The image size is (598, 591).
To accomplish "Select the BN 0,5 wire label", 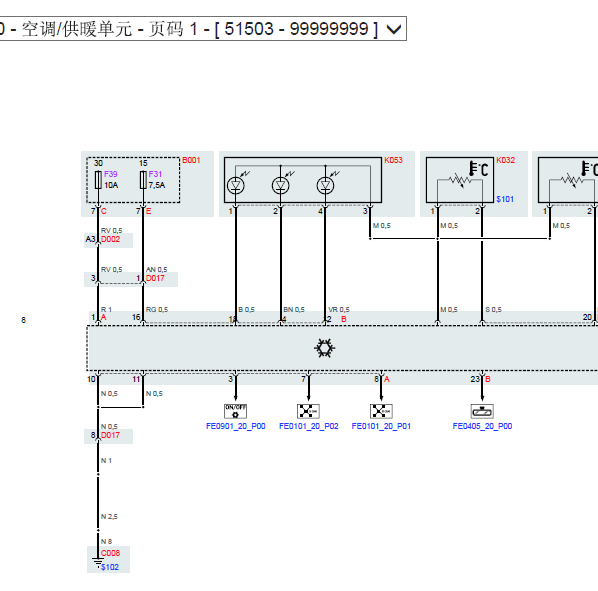I will [x=294, y=310].
